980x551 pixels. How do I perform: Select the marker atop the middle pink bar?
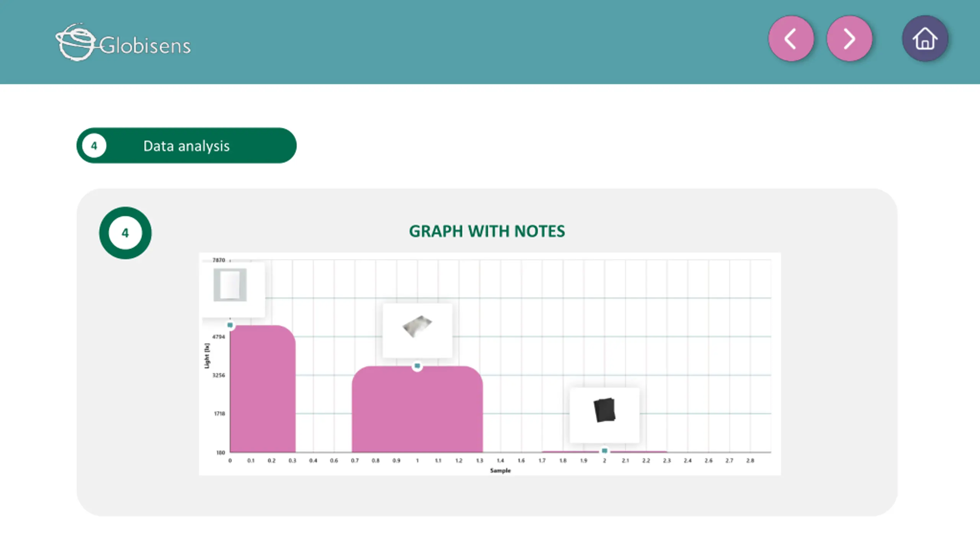(x=417, y=366)
